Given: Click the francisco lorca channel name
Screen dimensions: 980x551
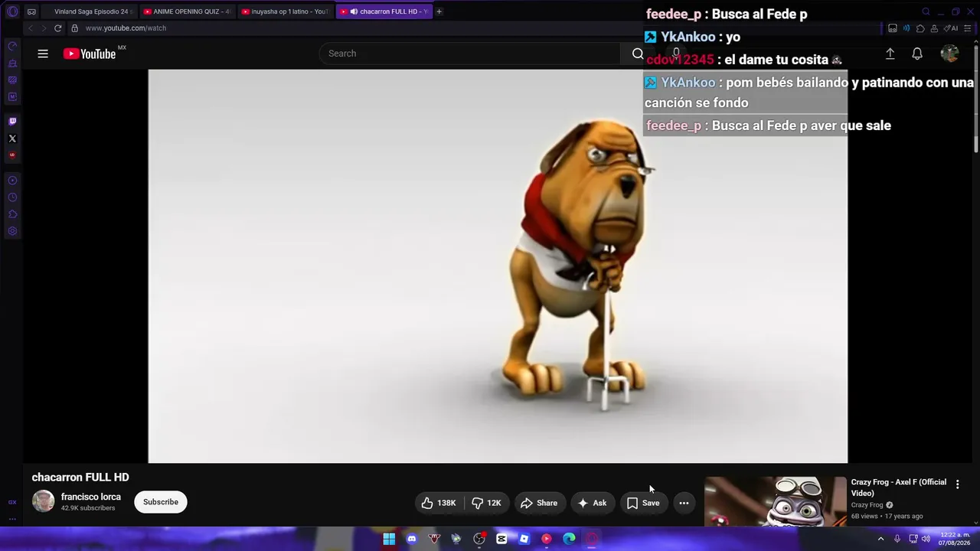Looking at the screenshot, I should (91, 497).
